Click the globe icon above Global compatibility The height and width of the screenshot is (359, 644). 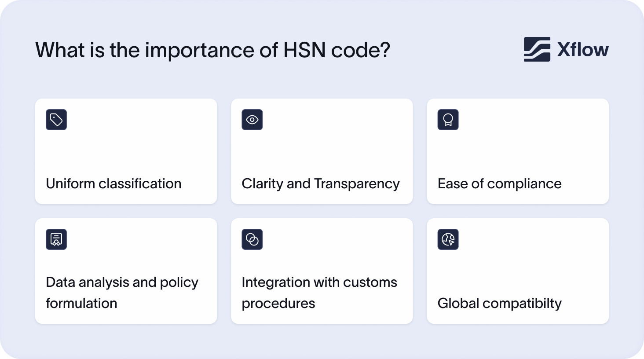click(x=448, y=239)
